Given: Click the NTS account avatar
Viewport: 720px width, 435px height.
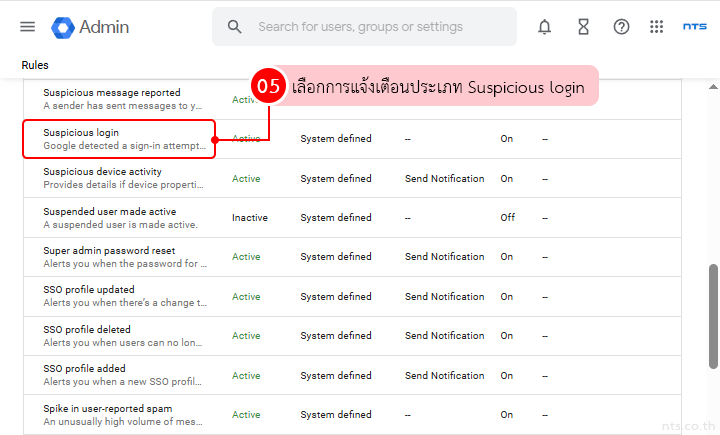Looking at the screenshot, I should (x=694, y=27).
